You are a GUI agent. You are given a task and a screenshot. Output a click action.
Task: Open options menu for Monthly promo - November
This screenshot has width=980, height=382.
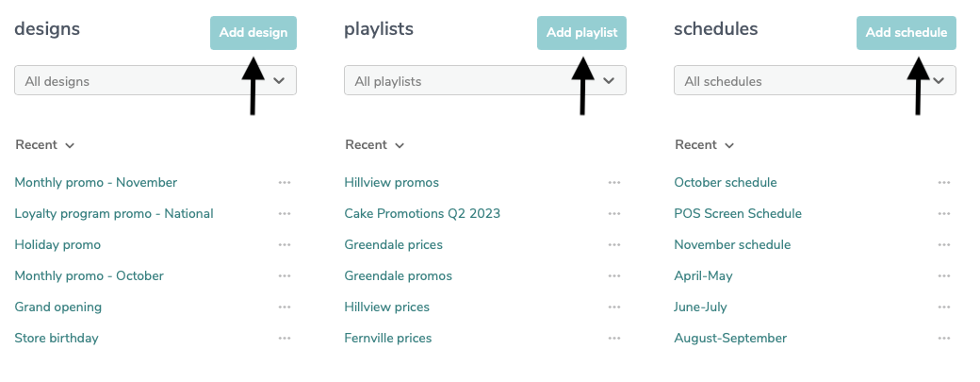pyautogui.click(x=285, y=183)
